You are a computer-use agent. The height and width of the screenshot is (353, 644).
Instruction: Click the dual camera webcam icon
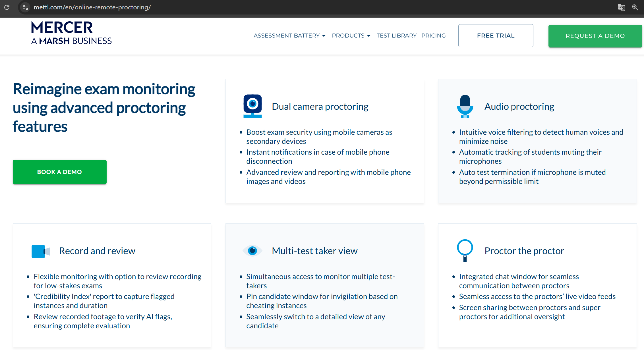tap(252, 106)
